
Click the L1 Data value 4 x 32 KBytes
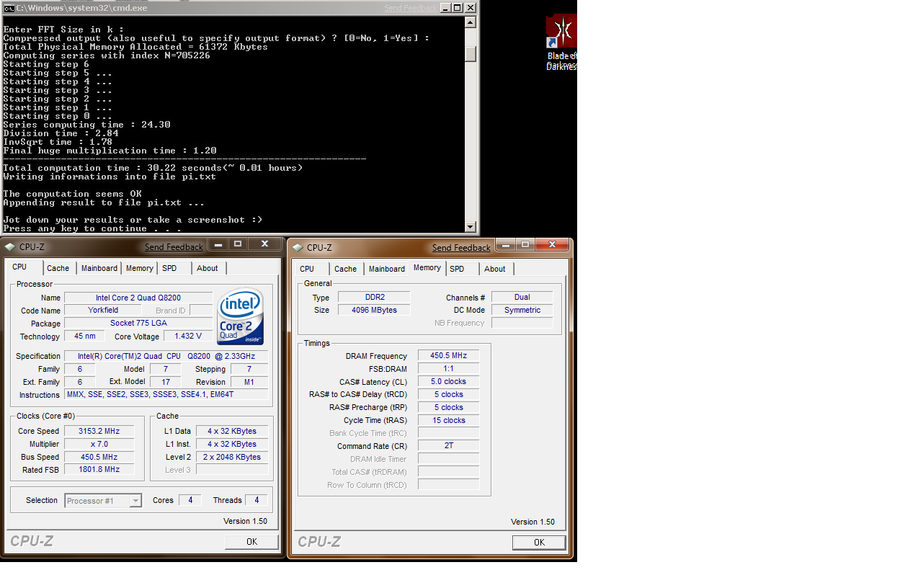click(232, 431)
